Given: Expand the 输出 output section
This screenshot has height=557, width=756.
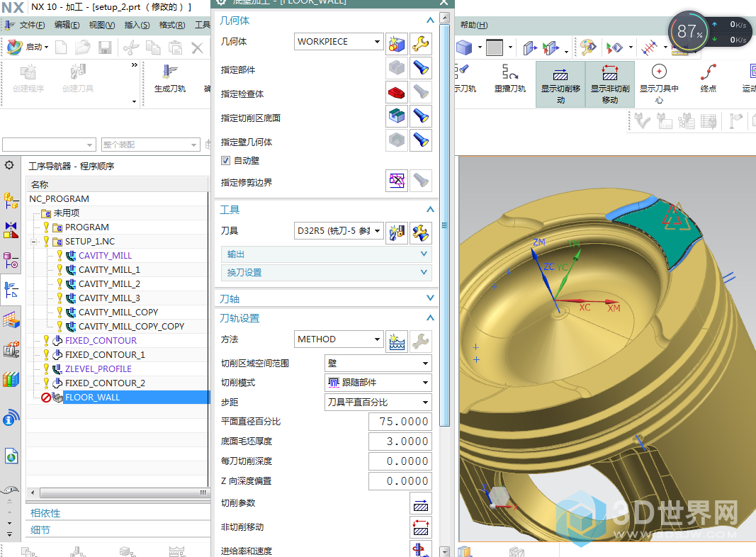Looking at the screenshot, I should click(327, 254).
